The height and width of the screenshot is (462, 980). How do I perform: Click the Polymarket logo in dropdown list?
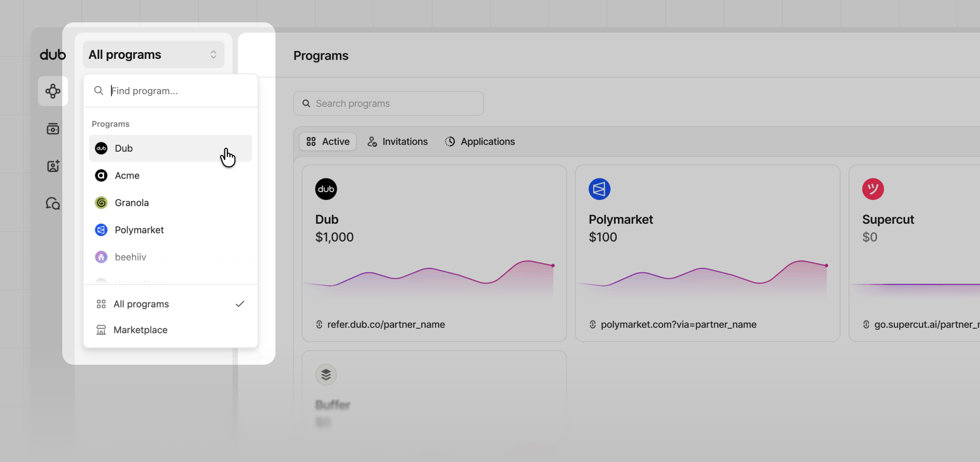tap(101, 230)
